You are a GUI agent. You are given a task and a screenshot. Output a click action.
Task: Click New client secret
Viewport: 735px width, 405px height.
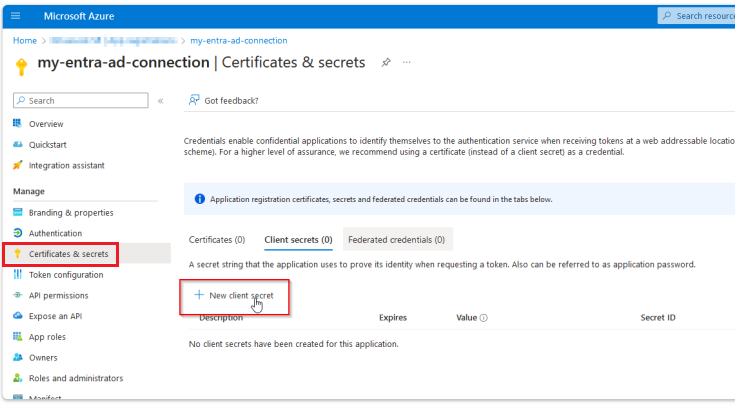pos(234,296)
